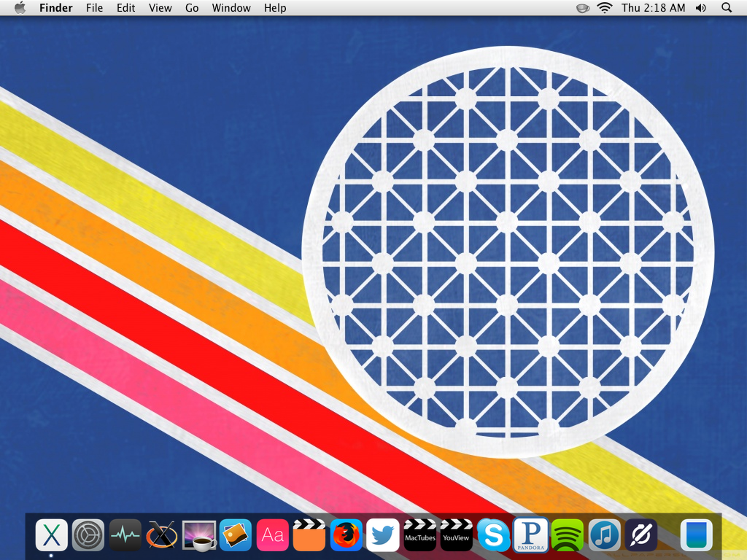Open Twitter from the dock
The image size is (747, 560).
pyautogui.click(x=382, y=534)
